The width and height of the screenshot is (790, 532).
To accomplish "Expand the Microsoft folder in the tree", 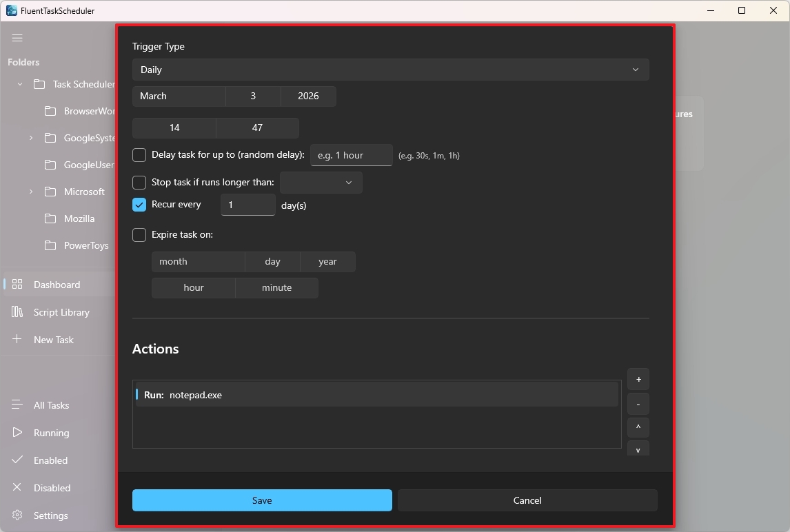I will [30, 192].
